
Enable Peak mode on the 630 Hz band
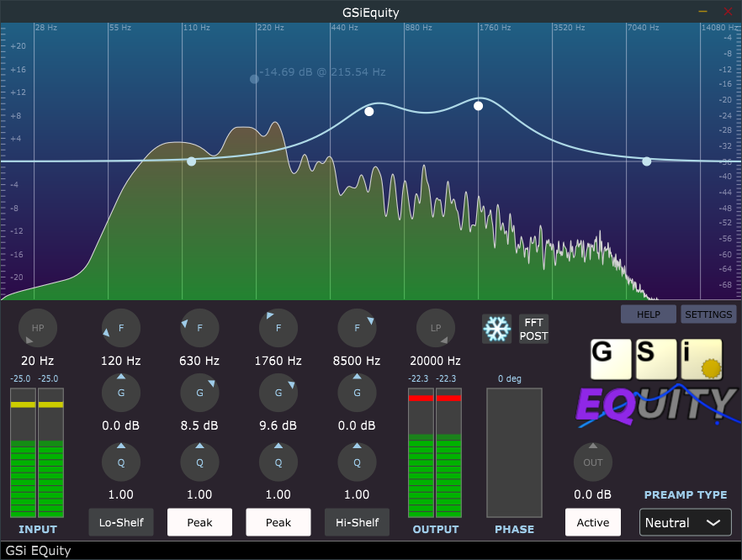[x=199, y=522]
